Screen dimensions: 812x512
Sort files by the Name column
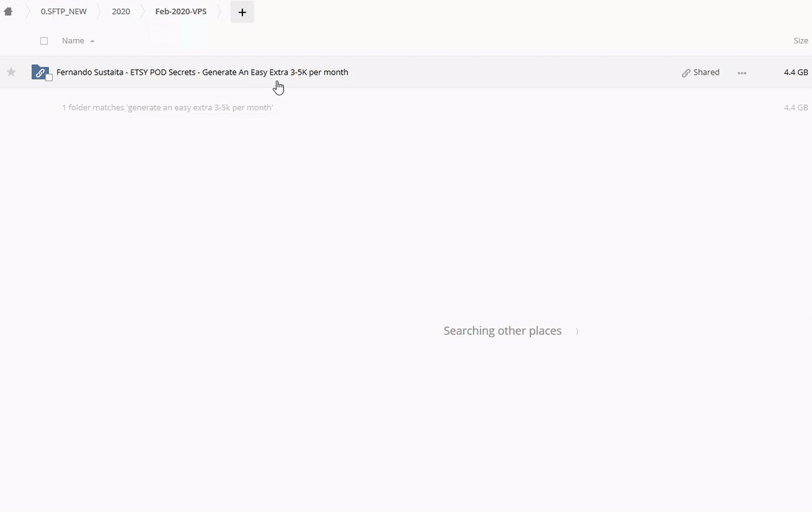point(73,41)
